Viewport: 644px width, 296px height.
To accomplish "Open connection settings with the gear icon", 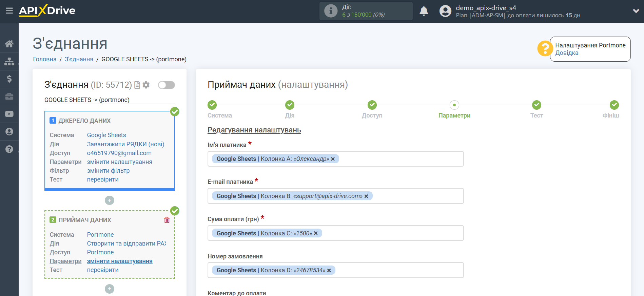I will pyautogui.click(x=146, y=85).
